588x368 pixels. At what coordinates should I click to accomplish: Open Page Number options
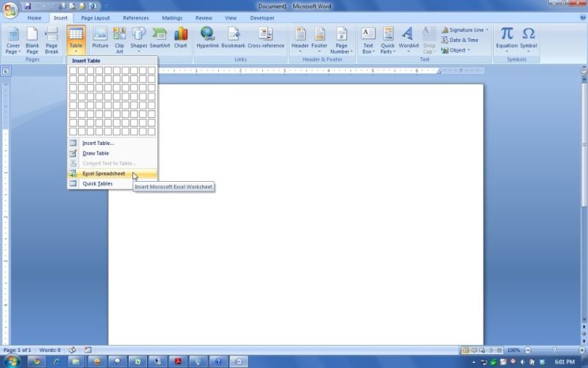pyautogui.click(x=341, y=40)
